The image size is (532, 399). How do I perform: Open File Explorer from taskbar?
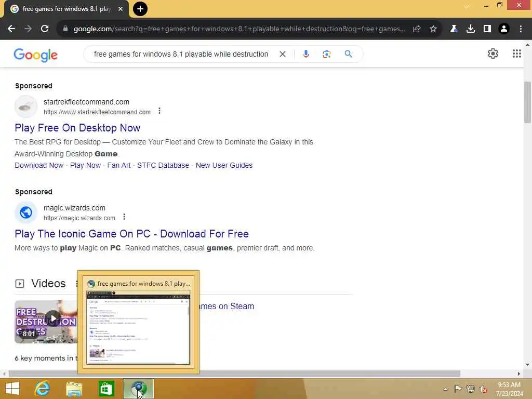[74, 389]
